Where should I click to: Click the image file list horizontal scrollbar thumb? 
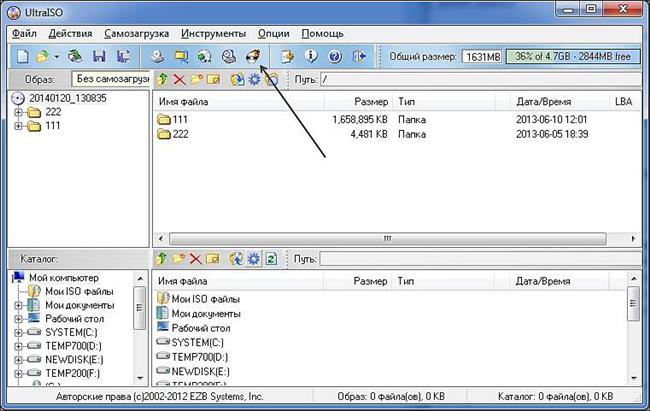[388, 239]
